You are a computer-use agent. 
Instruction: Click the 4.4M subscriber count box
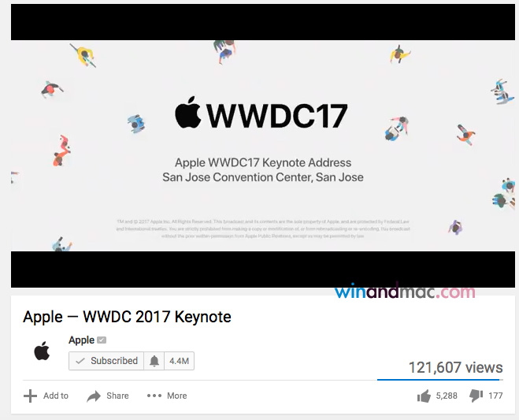(179, 361)
